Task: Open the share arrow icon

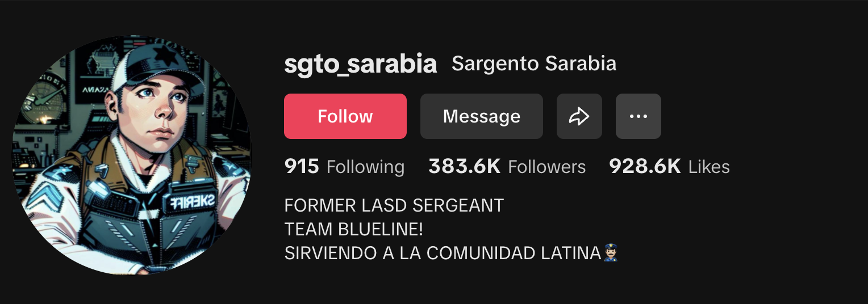Action: coord(579,116)
